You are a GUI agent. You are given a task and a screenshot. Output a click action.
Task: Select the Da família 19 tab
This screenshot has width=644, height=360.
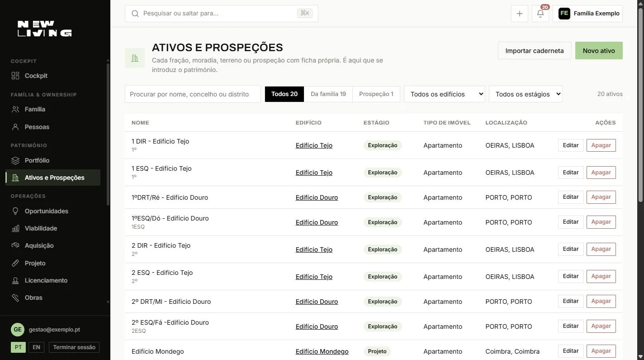(x=328, y=94)
